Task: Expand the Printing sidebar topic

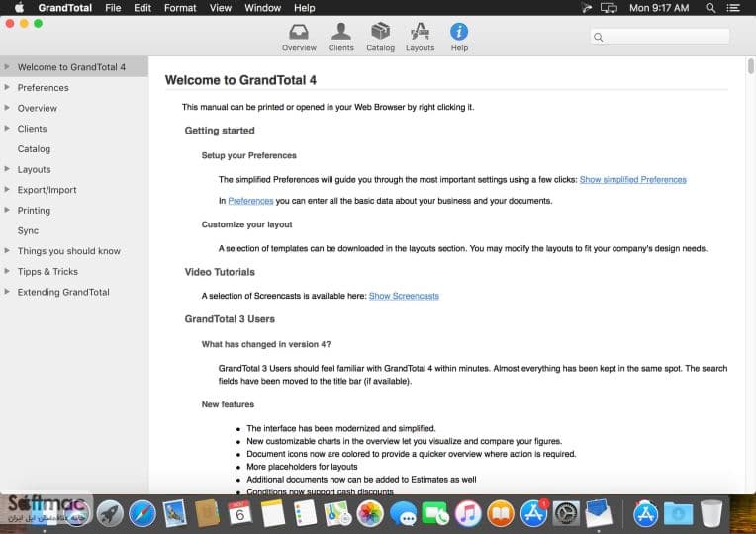Action: point(7,210)
